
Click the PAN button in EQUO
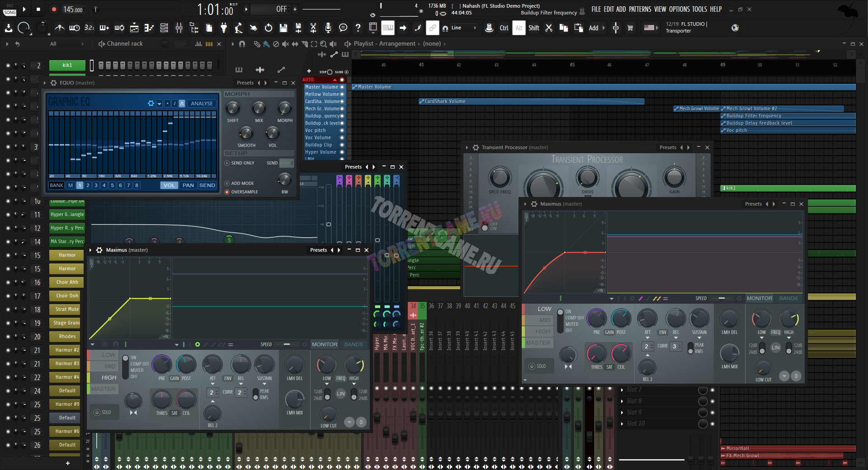coord(188,185)
